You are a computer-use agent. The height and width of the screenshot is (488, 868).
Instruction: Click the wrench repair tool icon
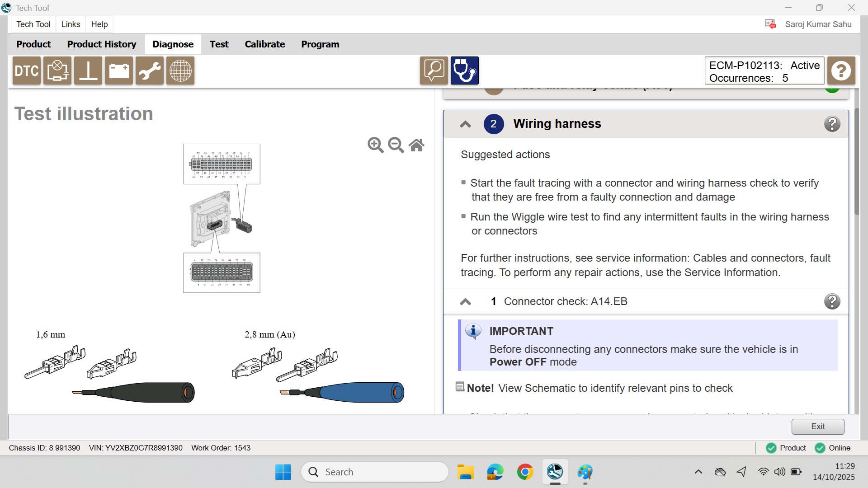[149, 70]
